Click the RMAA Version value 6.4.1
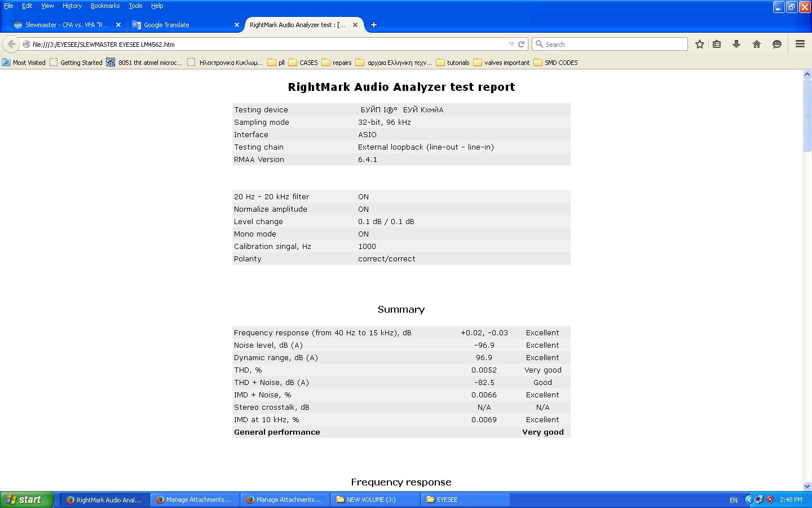This screenshot has width=812, height=508. tap(368, 159)
